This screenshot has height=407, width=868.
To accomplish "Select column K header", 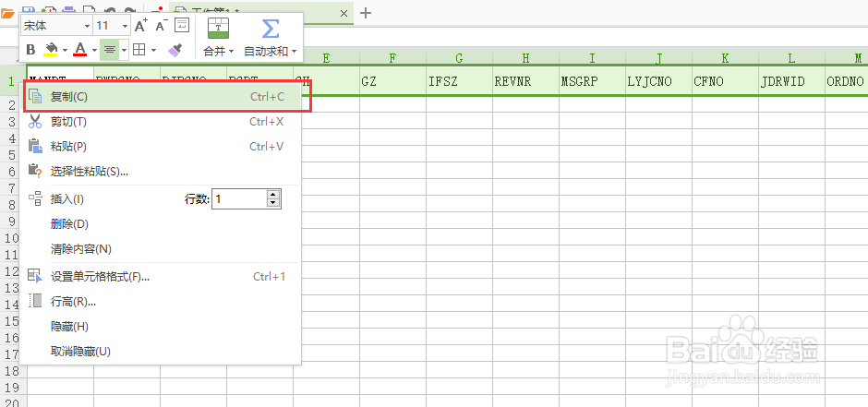I will (x=725, y=57).
